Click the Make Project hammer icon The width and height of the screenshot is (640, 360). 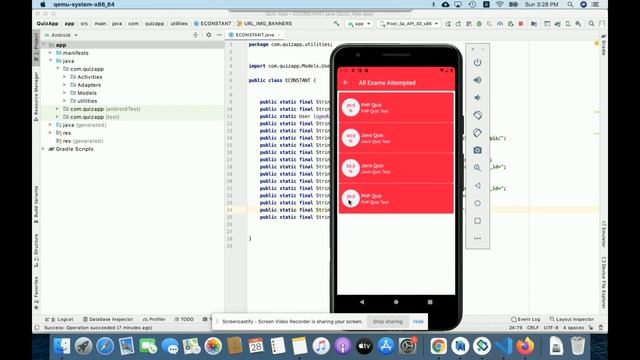coord(336,24)
